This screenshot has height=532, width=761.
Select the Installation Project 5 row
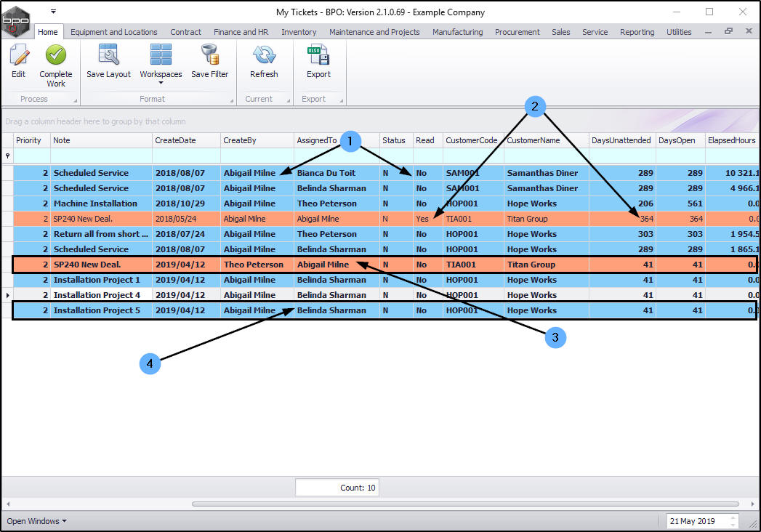[387, 310]
